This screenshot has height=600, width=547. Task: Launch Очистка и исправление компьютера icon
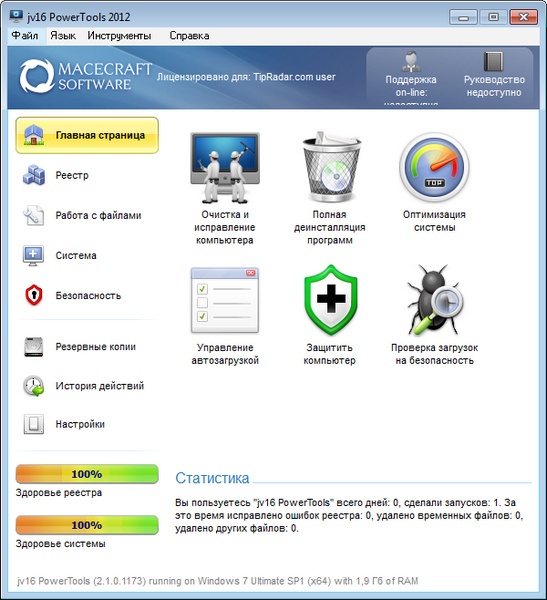pos(225,167)
